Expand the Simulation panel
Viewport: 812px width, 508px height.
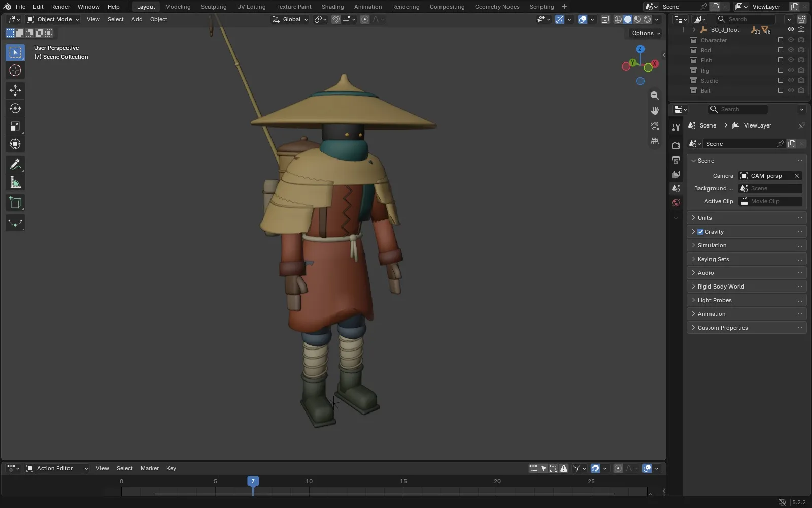coord(747,245)
